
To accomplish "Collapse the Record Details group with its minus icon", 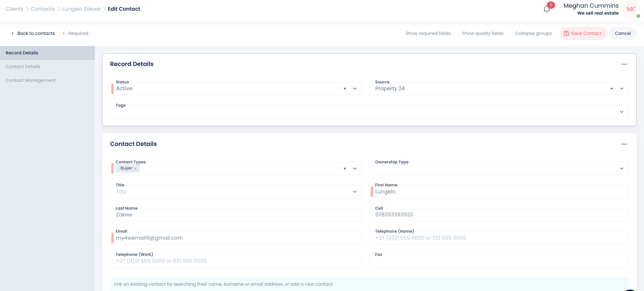I will coord(624,64).
